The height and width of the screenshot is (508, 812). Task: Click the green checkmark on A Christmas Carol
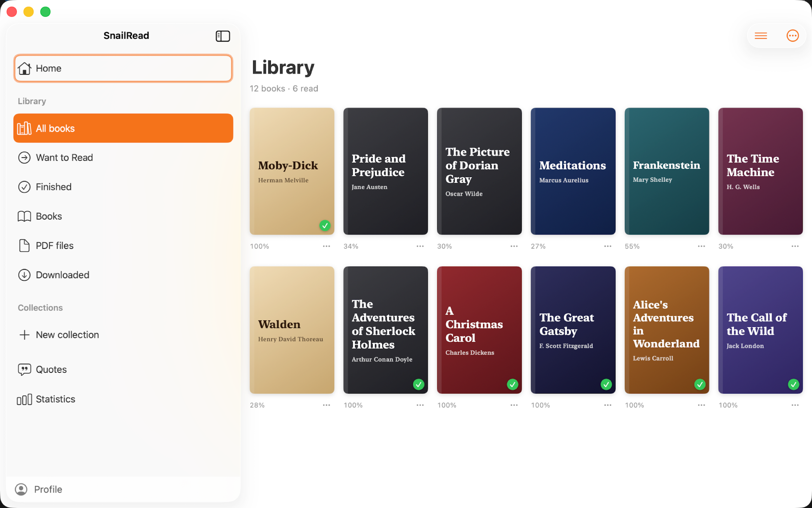512,384
